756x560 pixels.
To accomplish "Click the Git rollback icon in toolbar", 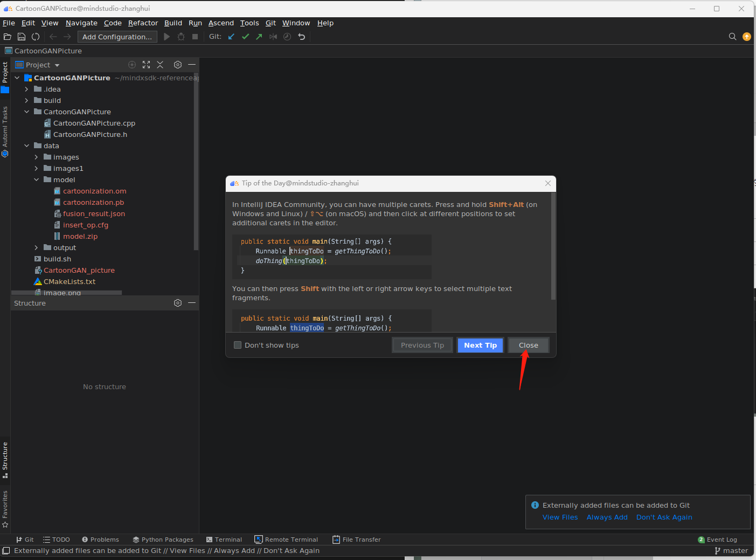I will pos(302,37).
